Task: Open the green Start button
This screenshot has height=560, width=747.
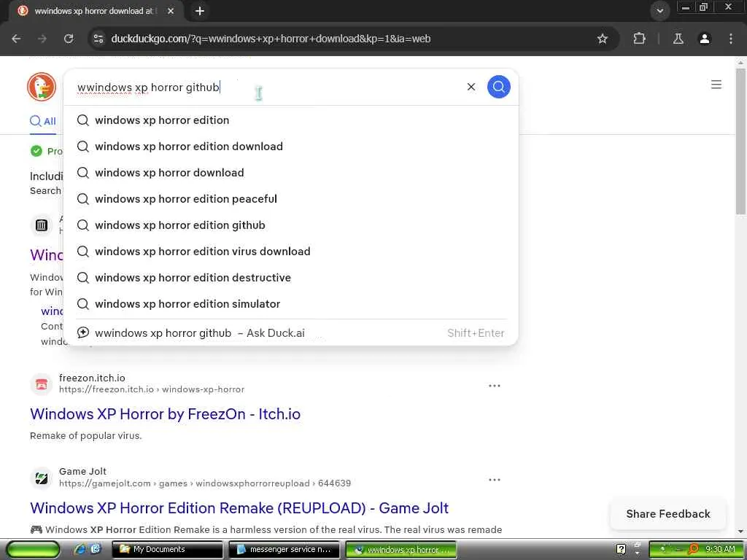Action: click(34, 550)
